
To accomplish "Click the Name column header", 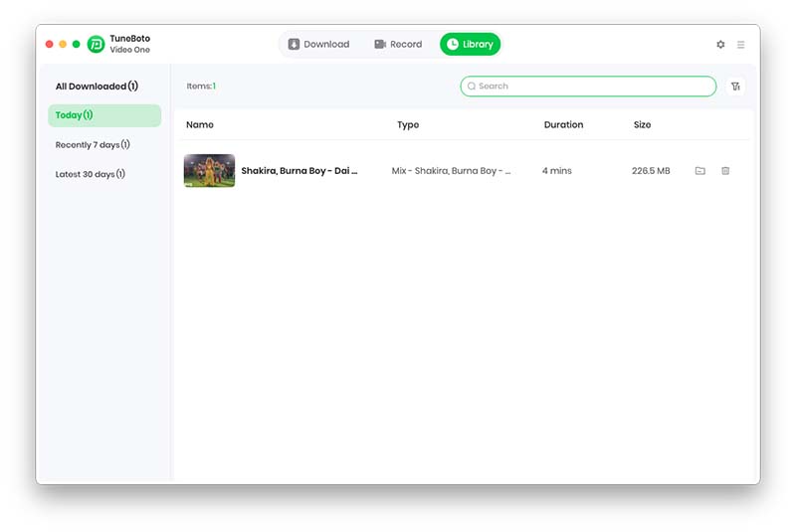I will point(200,124).
